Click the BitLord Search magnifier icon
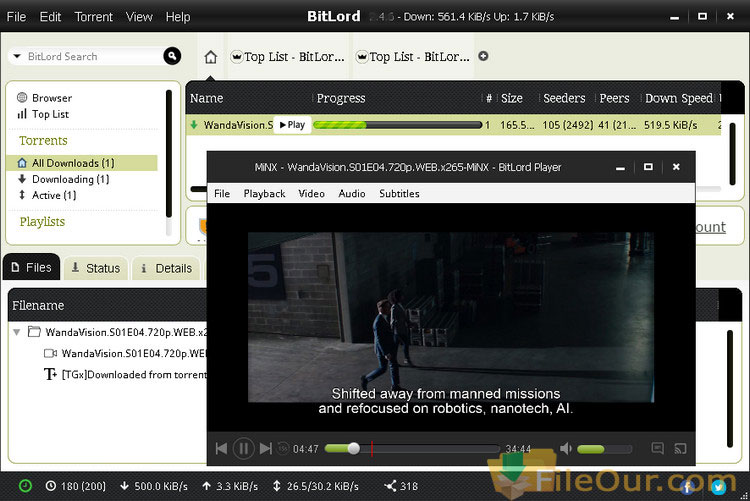 coord(172,56)
